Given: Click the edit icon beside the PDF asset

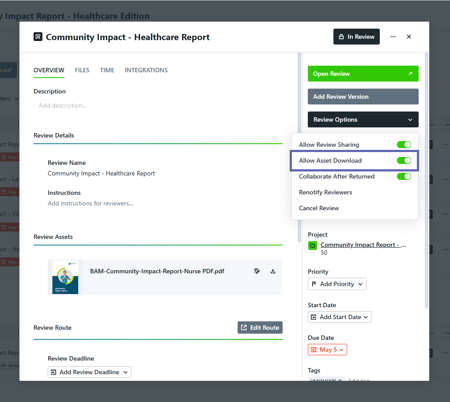Looking at the screenshot, I should (x=257, y=271).
